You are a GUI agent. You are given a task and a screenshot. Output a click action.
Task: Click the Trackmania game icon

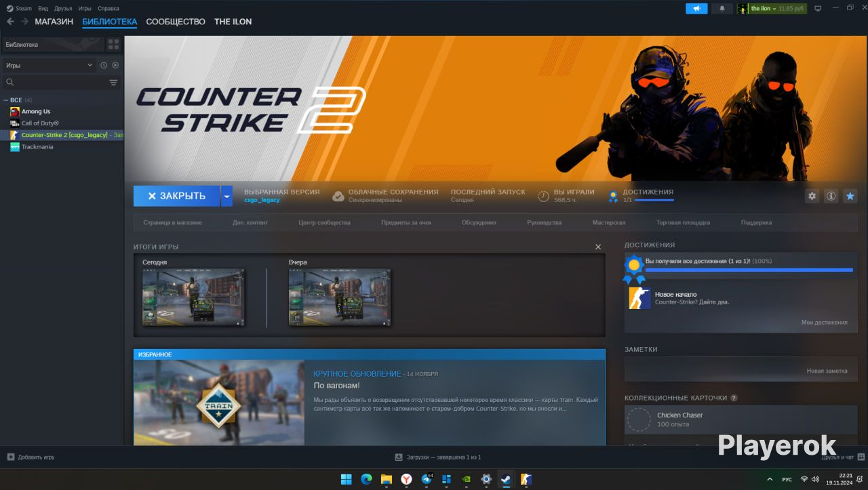point(15,147)
